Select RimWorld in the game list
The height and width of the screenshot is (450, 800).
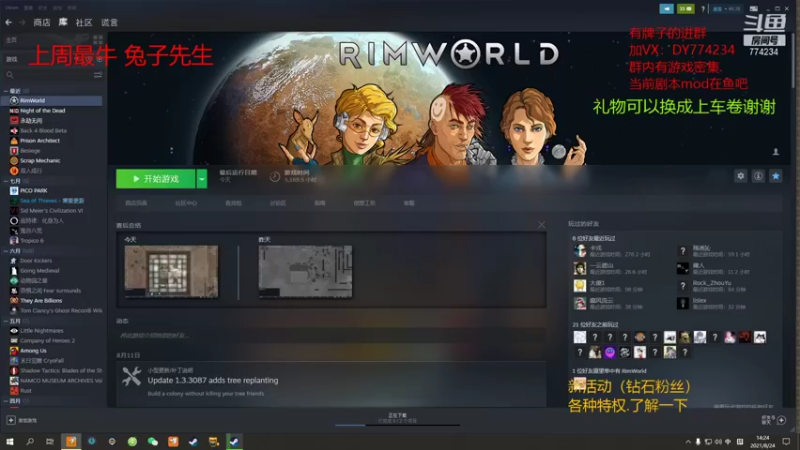(53, 101)
